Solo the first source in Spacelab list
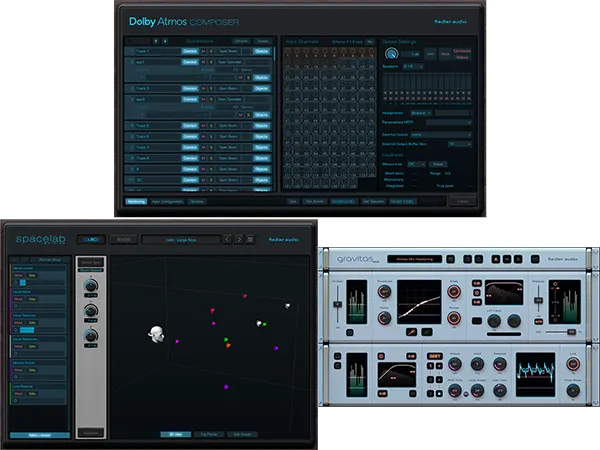The image size is (600, 450). pyautogui.click(x=32, y=275)
